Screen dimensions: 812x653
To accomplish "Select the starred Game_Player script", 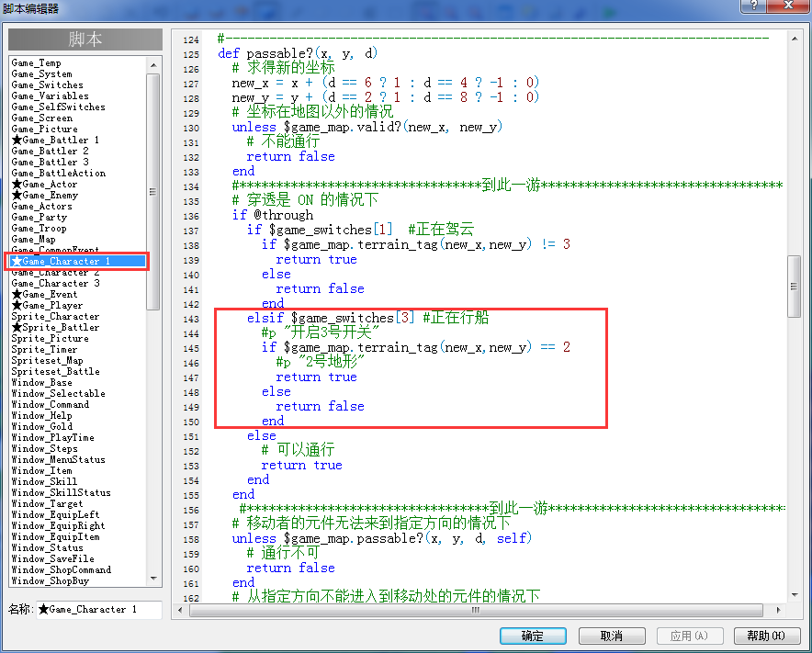I will (47, 305).
